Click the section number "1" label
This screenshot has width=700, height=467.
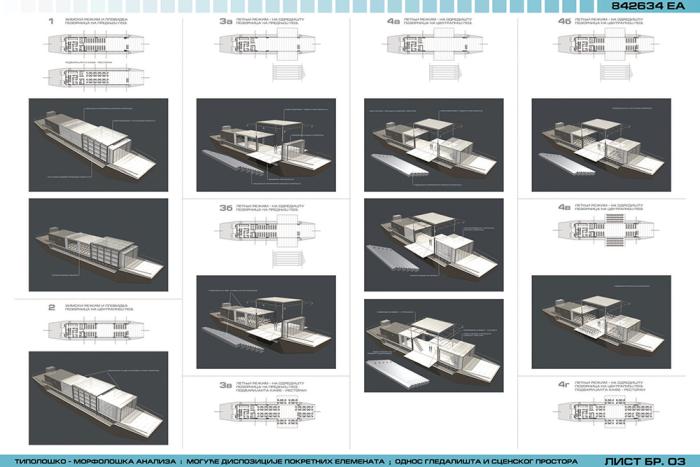51,21
